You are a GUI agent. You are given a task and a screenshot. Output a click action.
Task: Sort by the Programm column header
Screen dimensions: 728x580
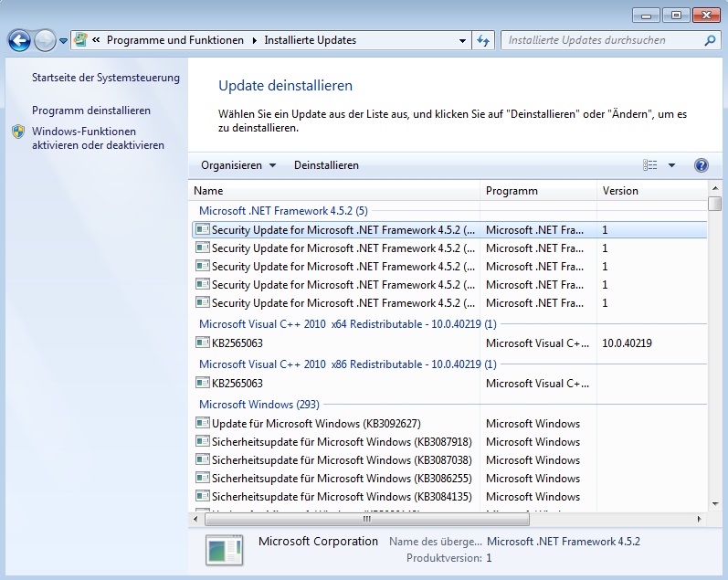tap(538, 191)
